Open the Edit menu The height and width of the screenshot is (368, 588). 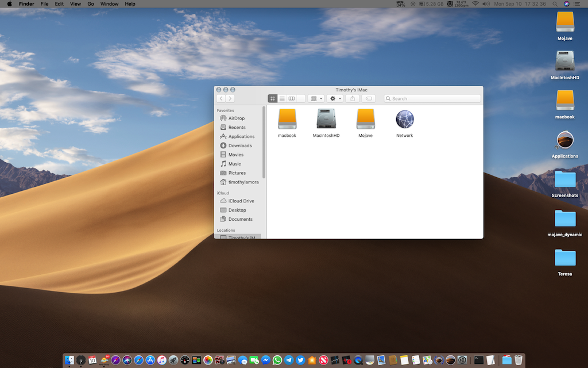coord(59,4)
